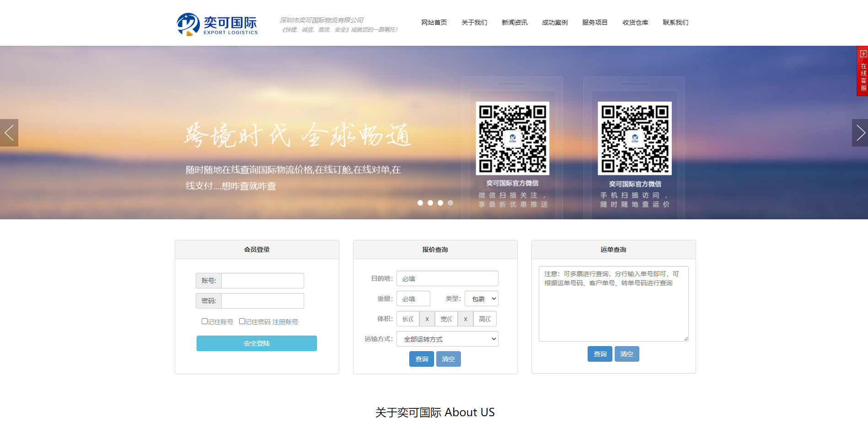
Task: Open the 运输方式 shipping method dropdown
Action: [447, 339]
